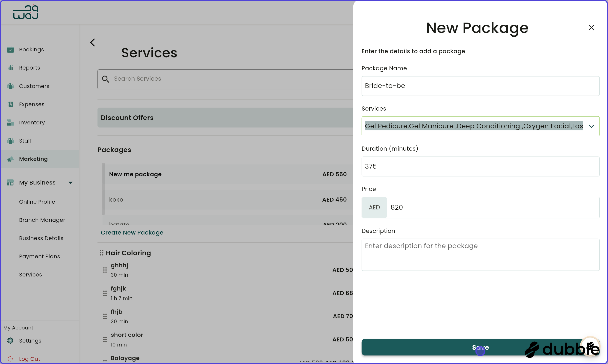Screen dimensions: 608x364
Task: Click the Expenses sidebar icon
Action: [x=11, y=104]
